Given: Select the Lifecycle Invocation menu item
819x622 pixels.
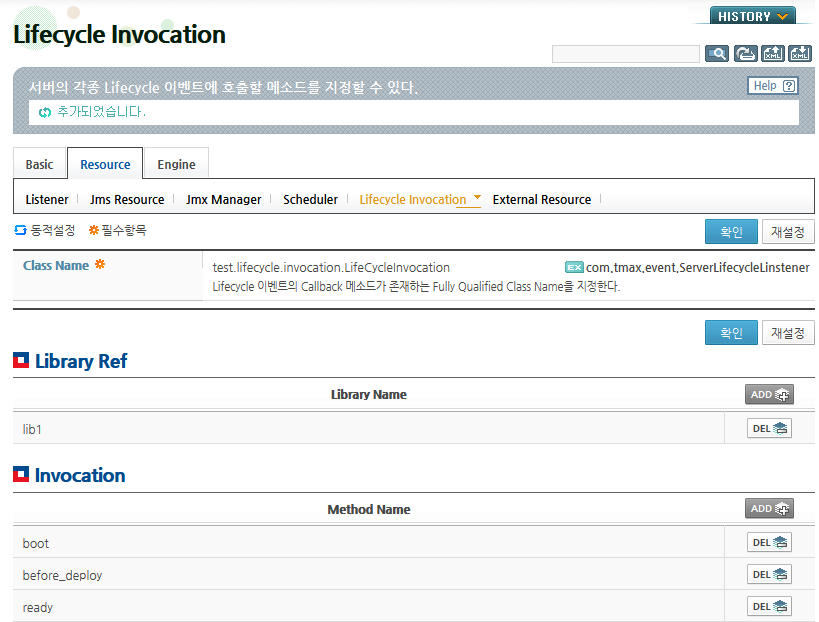Looking at the screenshot, I should click(413, 199).
